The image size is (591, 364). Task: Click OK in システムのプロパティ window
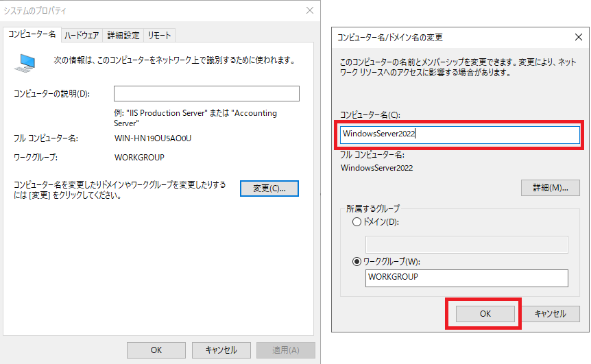(x=156, y=350)
